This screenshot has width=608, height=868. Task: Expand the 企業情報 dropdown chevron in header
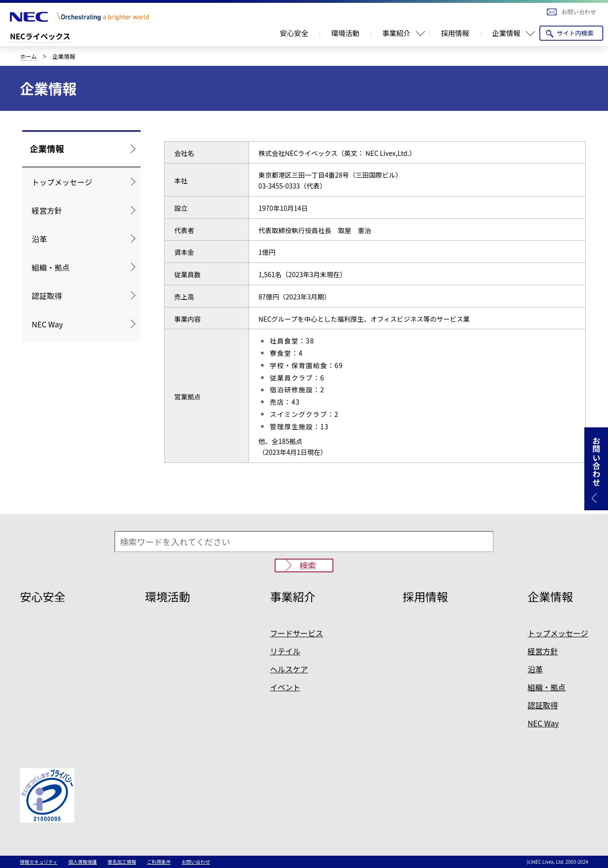click(530, 34)
